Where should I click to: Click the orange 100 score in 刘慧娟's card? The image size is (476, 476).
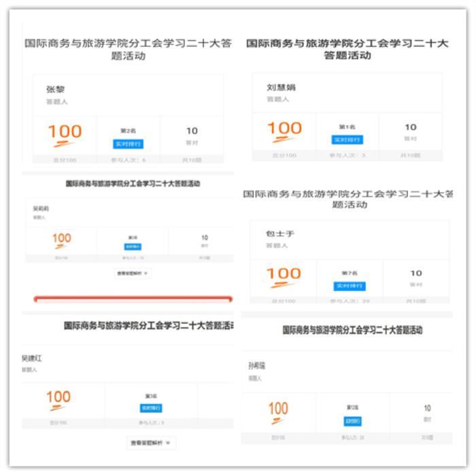click(x=284, y=129)
